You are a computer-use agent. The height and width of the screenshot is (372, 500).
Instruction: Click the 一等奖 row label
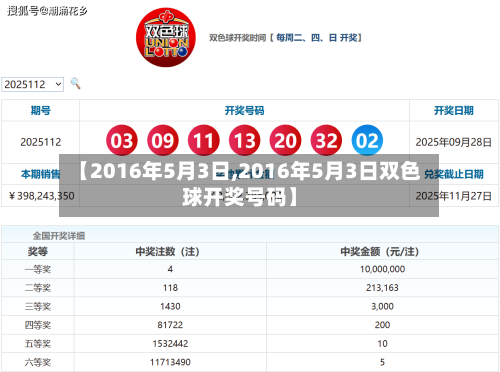click(38, 269)
